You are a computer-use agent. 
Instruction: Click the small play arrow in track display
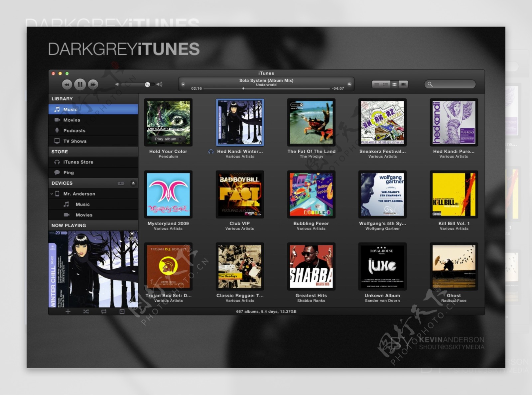point(183,84)
